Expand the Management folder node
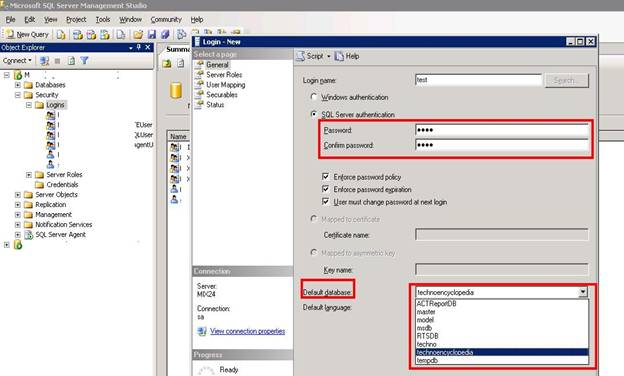Image resolution: width=624 pixels, height=376 pixels. click(x=18, y=214)
